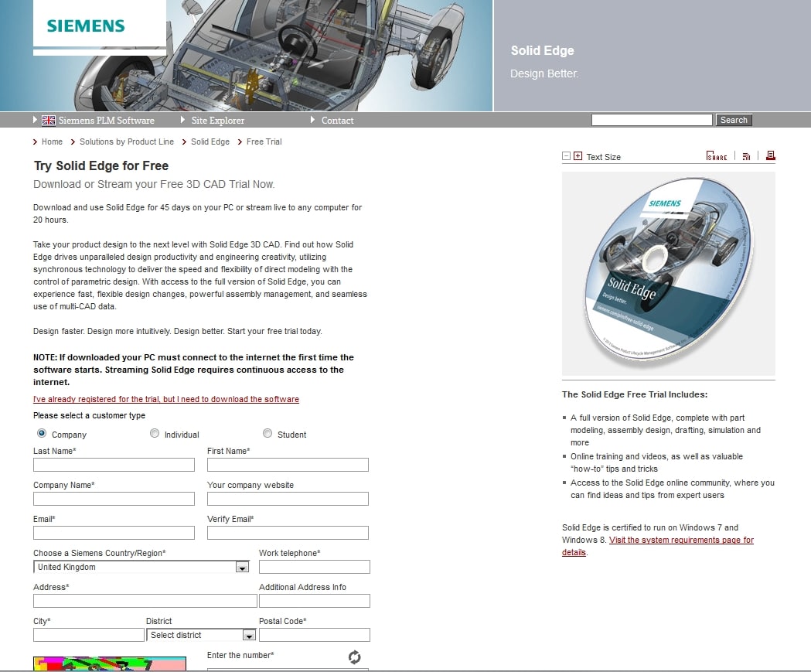Click the Address field
Screen dimensions: 811x672
pyautogui.click(x=145, y=601)
